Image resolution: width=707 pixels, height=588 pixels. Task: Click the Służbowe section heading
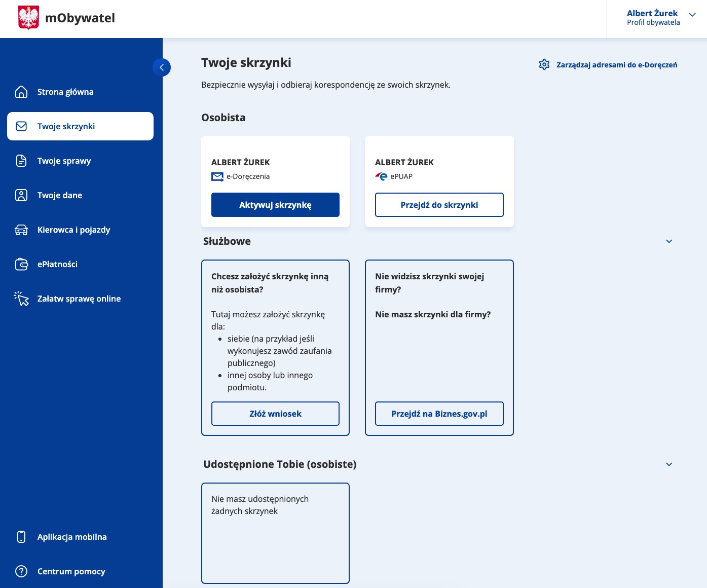pyautogui.click(x=227, y=241)
